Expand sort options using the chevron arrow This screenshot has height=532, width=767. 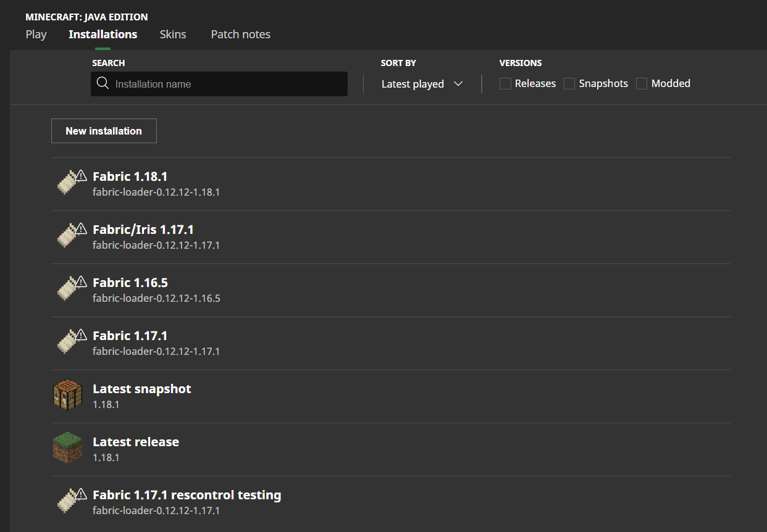(458, 84)
